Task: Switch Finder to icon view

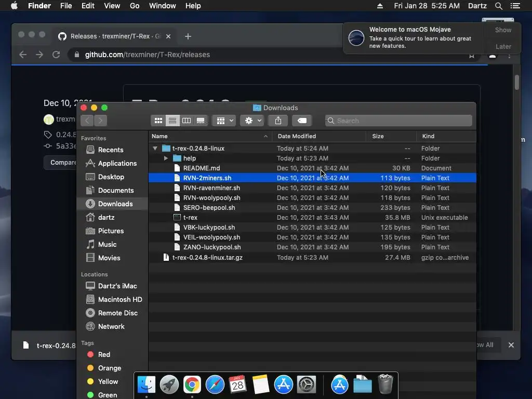Action: tap(158, 121)
